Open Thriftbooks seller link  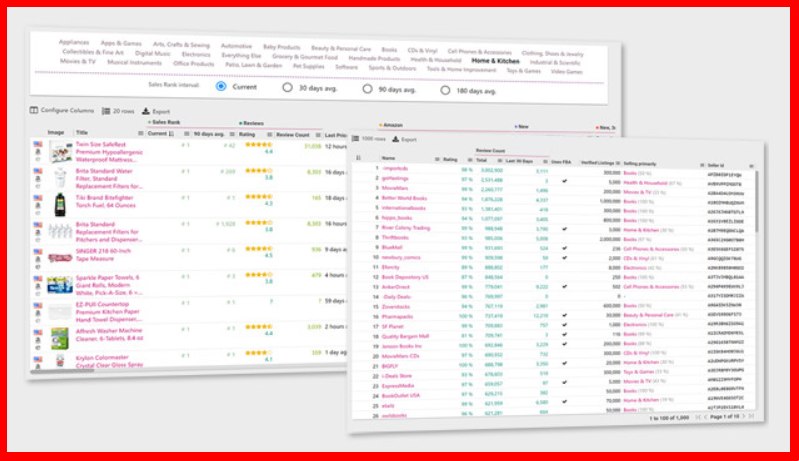coord(395,237)
